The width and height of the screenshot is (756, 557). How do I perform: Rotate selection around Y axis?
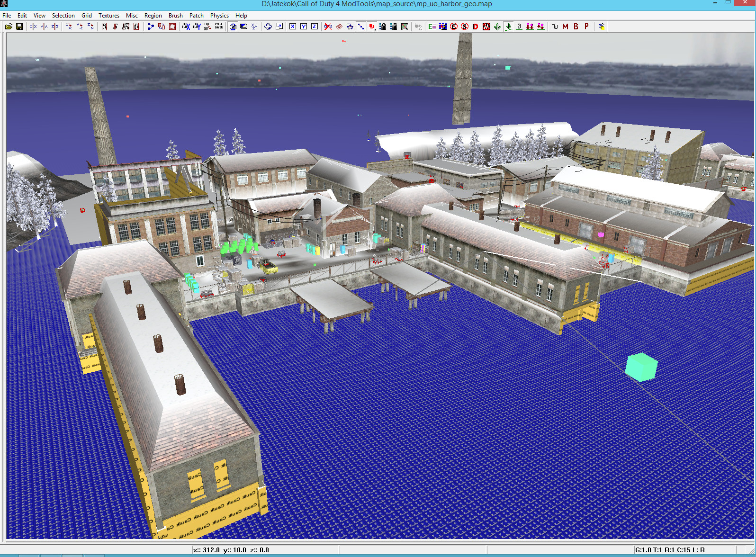pyautogui.click(x=80, y=27)
